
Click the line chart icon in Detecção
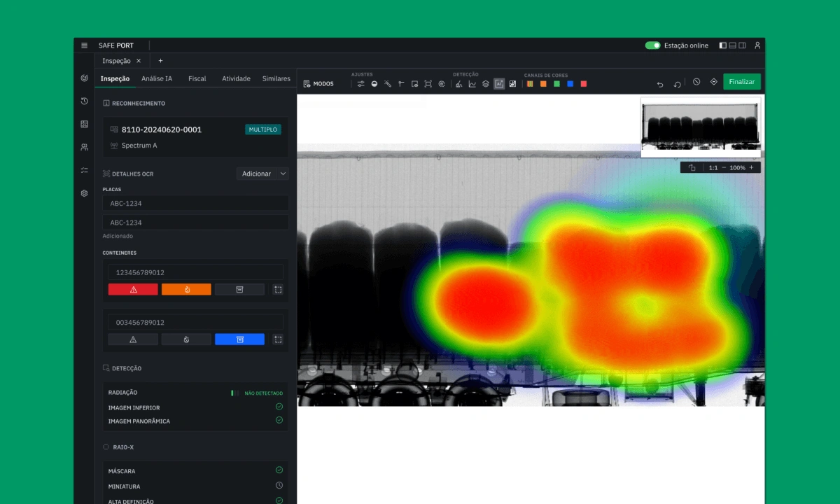point(472,84)
